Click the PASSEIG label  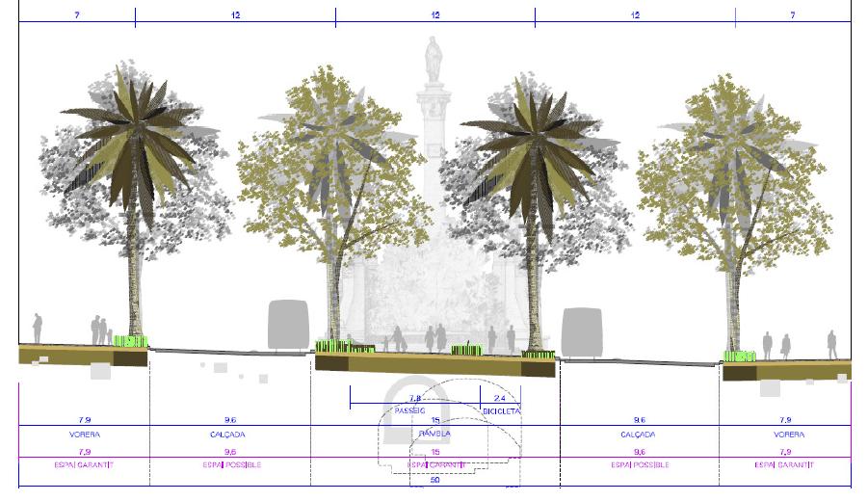point(408,410)
